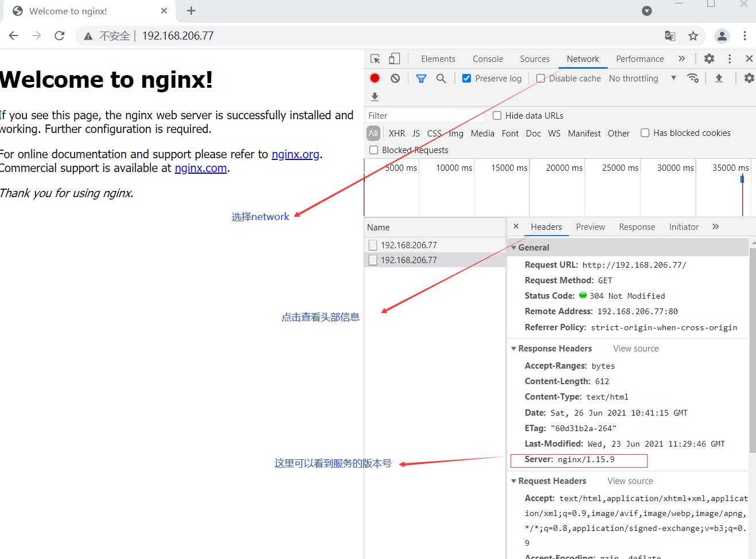This screenshot has height=559, width=756.
Task: Click the export HAR download icon
Action: point(375,97)
